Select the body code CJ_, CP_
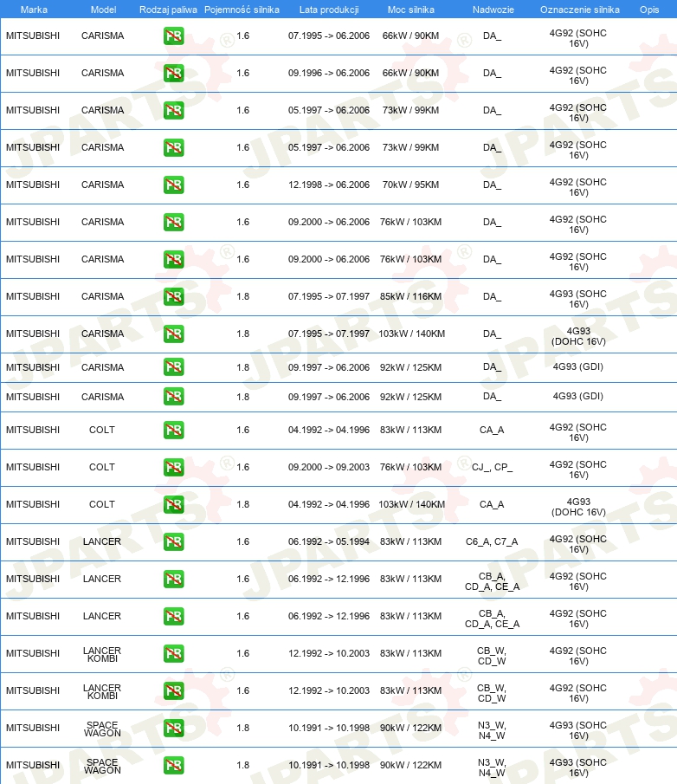Image resolution: width=677 pixels, height=784 pixels. tap(492, 467)
